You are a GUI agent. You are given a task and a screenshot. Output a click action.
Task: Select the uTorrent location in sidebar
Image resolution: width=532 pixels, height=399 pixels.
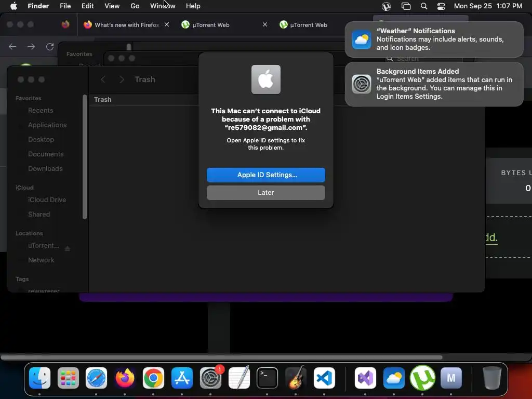44,245
